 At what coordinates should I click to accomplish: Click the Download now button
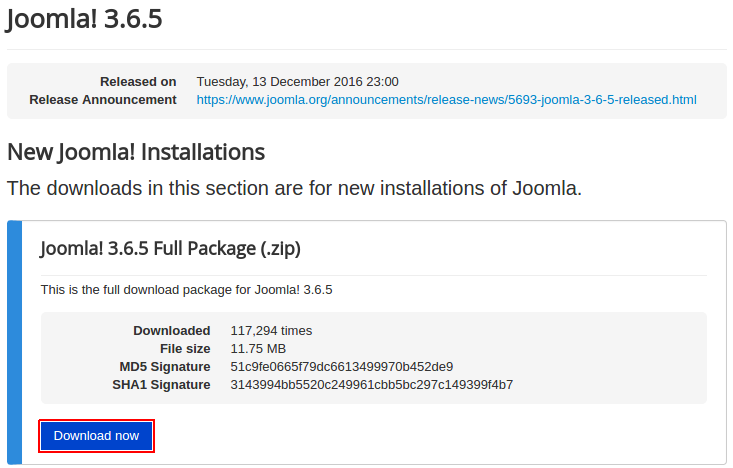96,436
